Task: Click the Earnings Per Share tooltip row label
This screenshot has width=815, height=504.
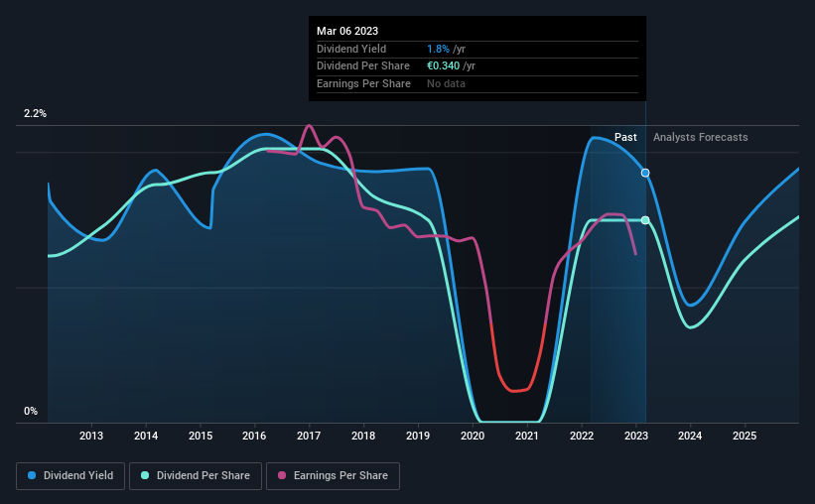Action: (363, 83)
